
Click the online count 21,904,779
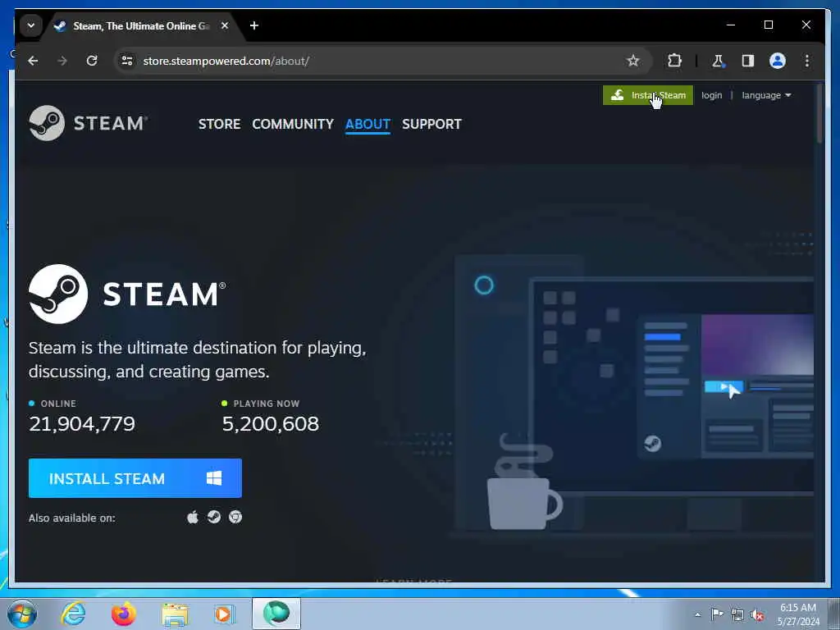tap(82, 424)
